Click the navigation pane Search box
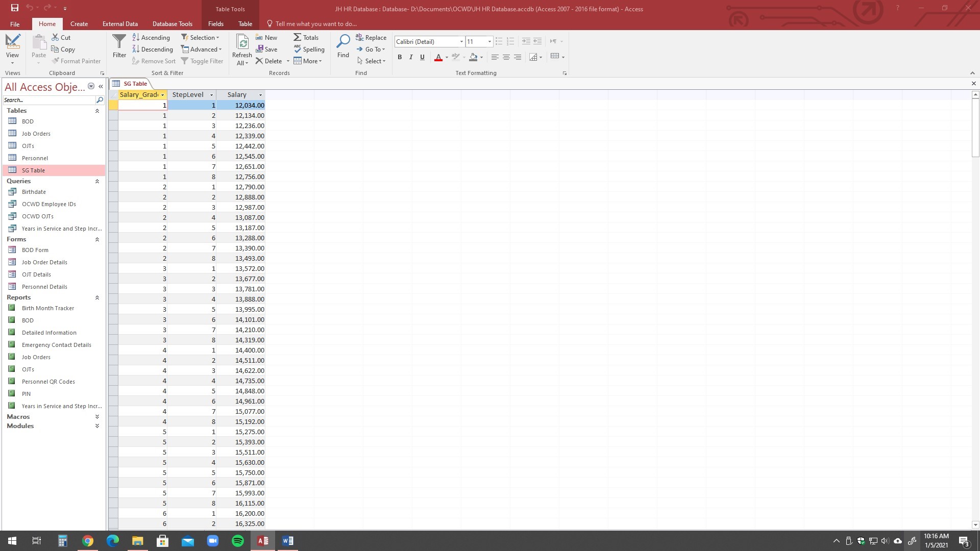This screenshot has height=551, width=980. coord(49,100)
